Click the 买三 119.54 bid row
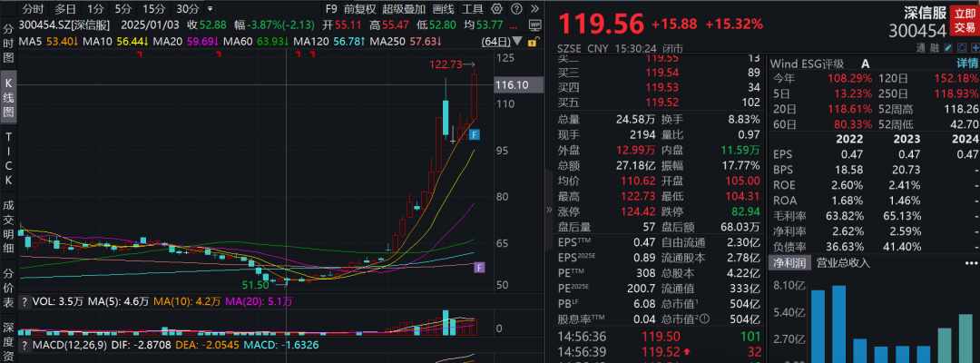 tap(659, 74)
